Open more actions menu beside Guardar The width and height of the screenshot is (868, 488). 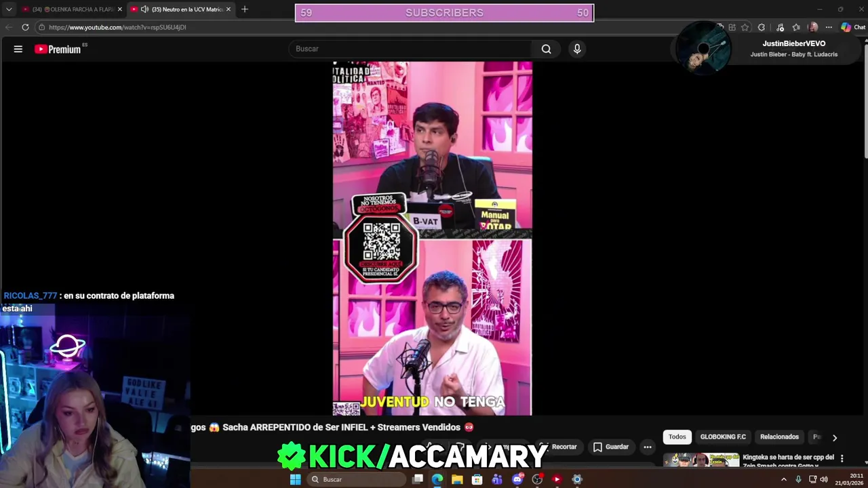(648, 447)
